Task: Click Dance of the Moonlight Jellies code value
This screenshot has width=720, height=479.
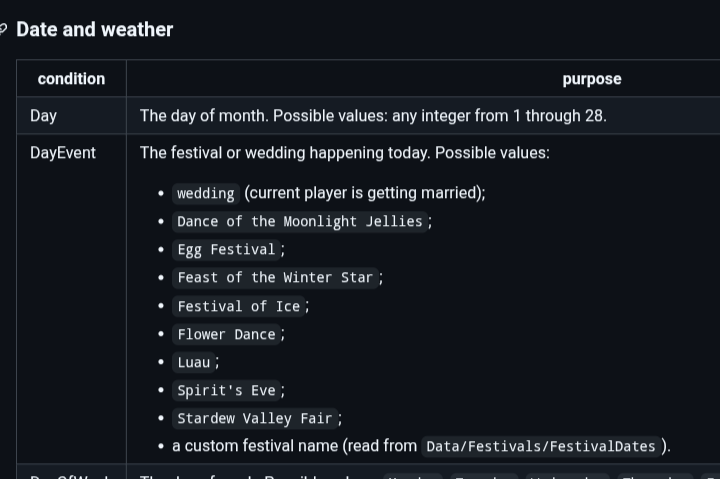Action: click(299, 221)
